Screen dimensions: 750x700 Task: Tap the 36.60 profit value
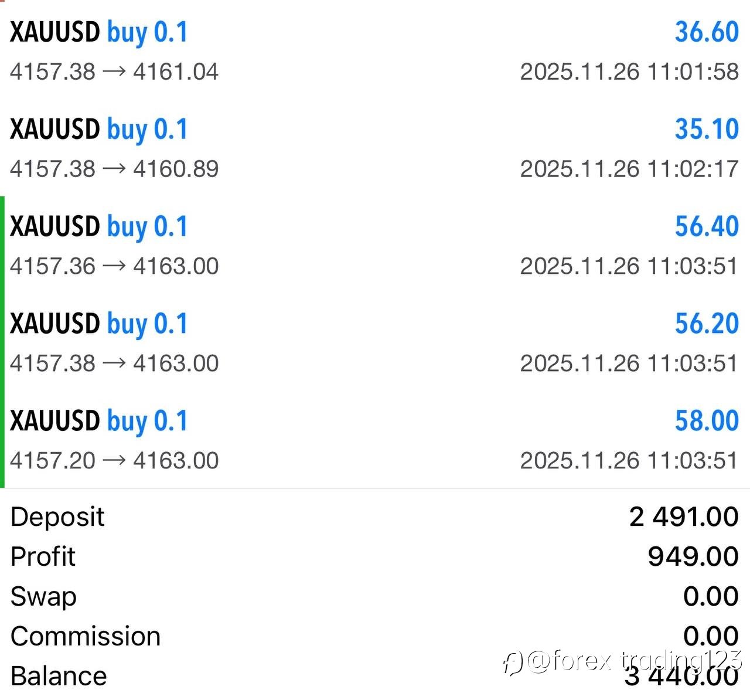click(707, 32)
